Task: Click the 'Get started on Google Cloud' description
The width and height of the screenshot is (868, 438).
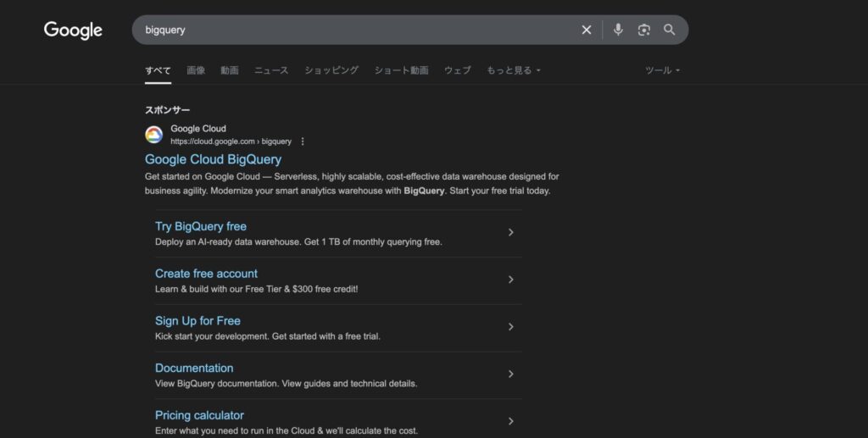Action: pyautogui.click(x=352, y=184)
